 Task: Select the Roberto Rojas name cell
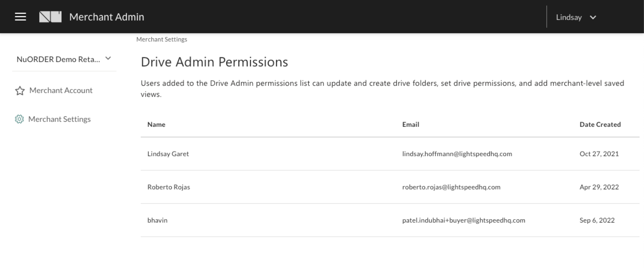pyautogui.click(x=168, y=187)
